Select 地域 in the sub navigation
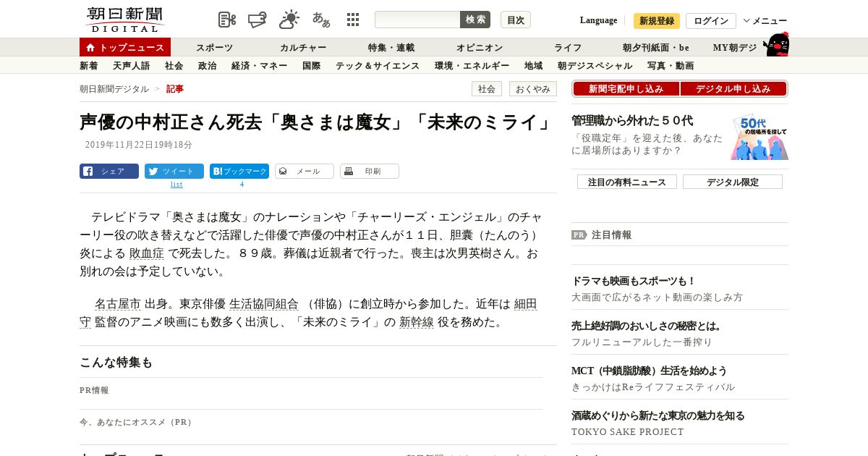Viewport: 868px width, 456px height. tap(534, 66)
